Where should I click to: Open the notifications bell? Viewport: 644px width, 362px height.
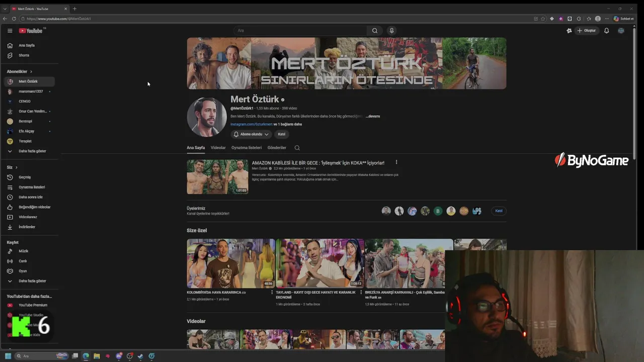tap(606, 31)
